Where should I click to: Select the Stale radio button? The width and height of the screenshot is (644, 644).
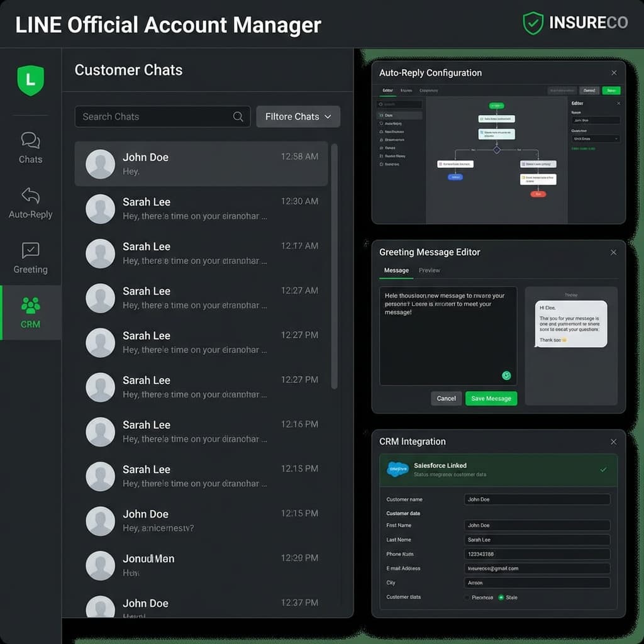[x=501, y=597]
